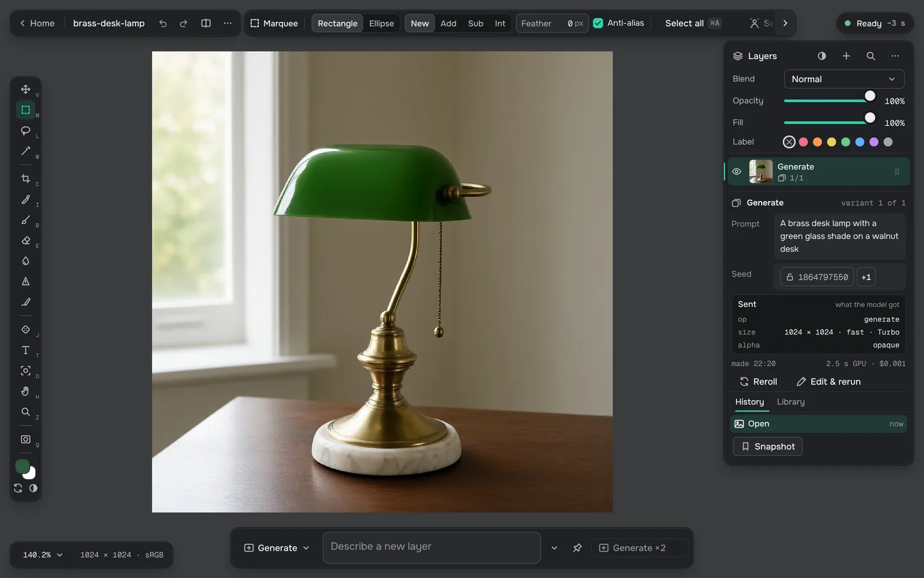Open the document more options ellipsis
The width and height of the screenshot is (924, 578).
[x=228, y=23]
